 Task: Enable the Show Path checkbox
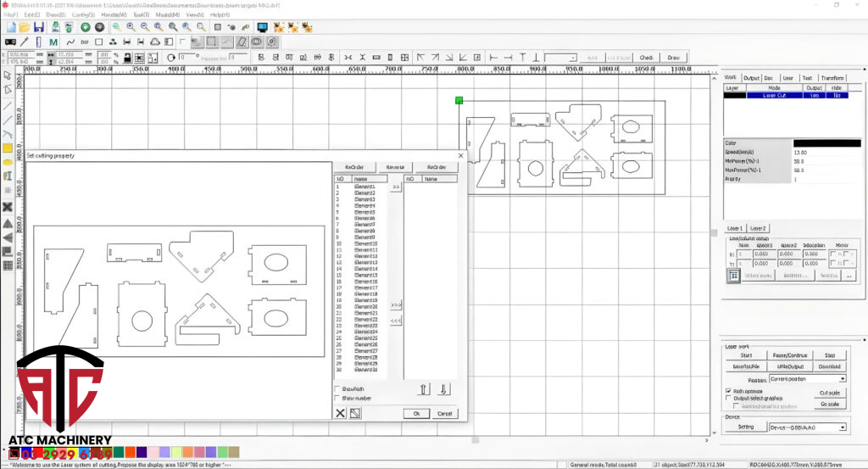point(338,390)
